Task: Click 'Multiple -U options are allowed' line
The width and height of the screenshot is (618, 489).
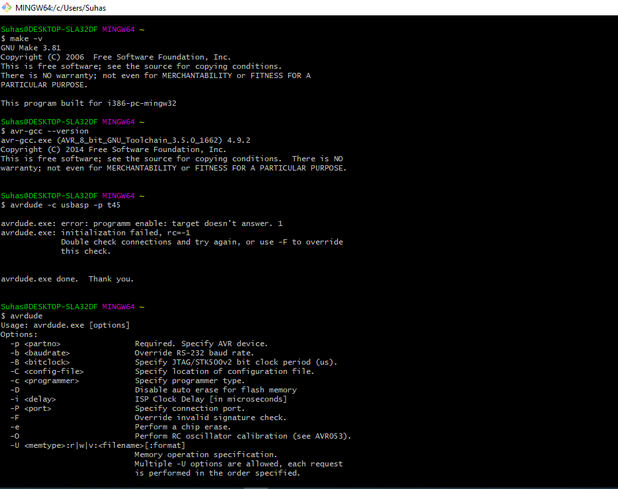Action: [x=238, y=464]
